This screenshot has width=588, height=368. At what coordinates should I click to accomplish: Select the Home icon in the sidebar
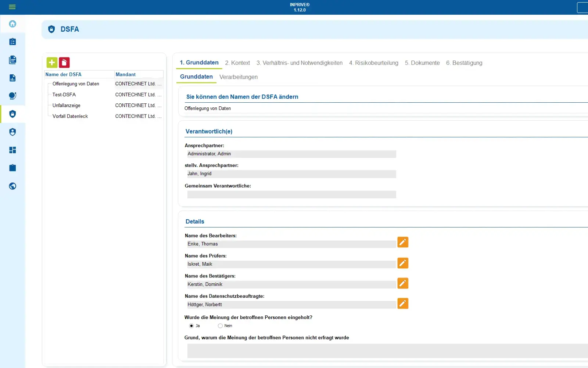click(12, 24)
